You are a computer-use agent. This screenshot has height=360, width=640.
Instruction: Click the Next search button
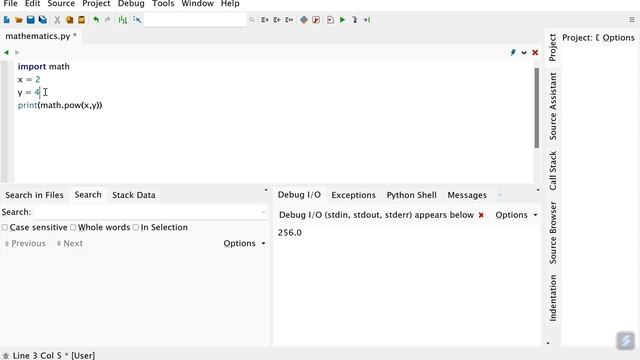[69, 243]
